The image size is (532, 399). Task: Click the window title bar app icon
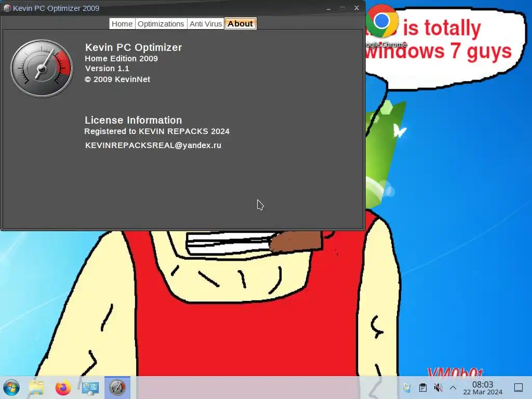pos(7,8)
